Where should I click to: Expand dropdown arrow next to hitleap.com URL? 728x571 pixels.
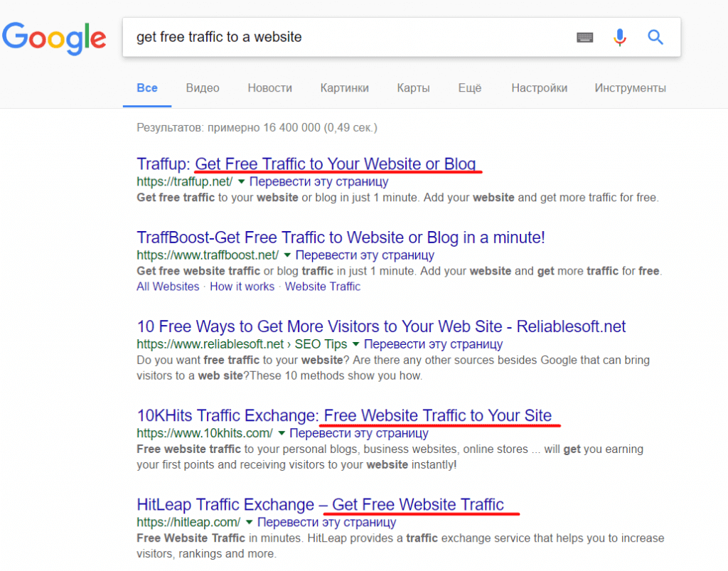click(250, 522)
